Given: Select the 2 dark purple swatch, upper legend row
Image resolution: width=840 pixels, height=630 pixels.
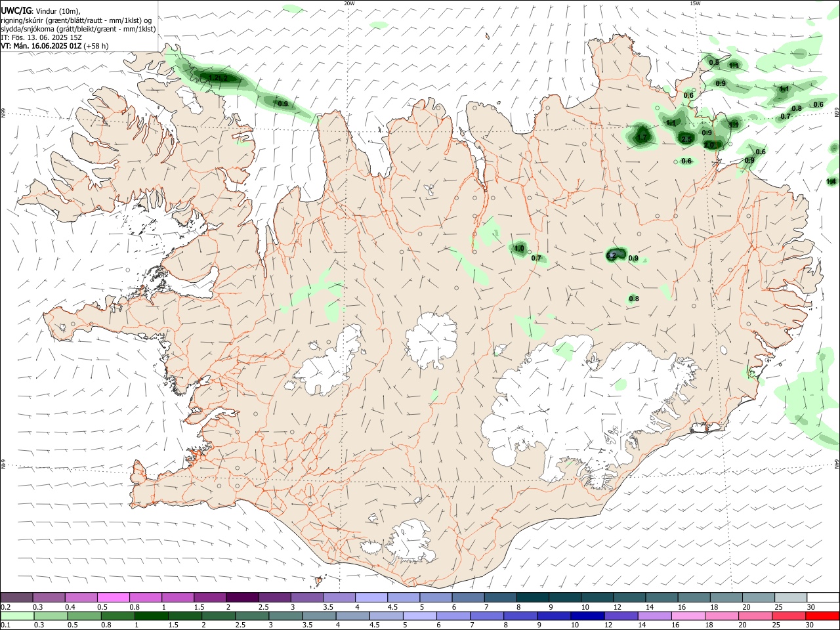Looking at the screenshot, I should [x=241, y=597].
